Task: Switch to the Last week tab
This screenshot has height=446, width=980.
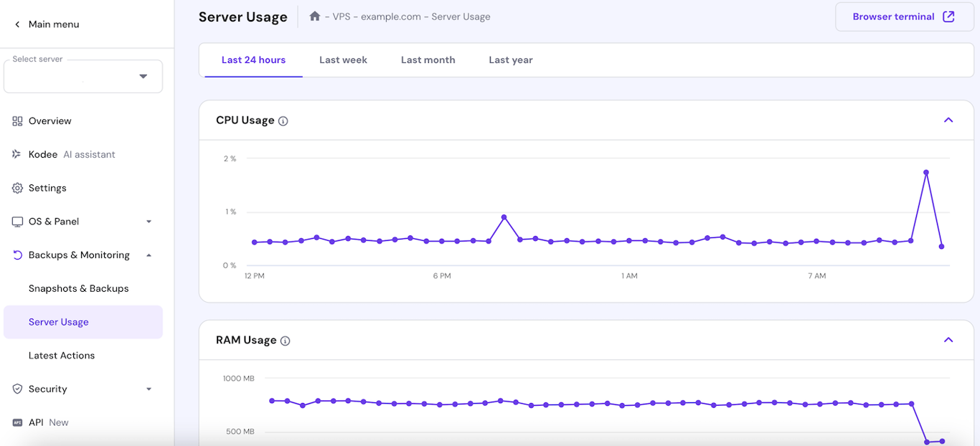Action: [x=343, y=60]
